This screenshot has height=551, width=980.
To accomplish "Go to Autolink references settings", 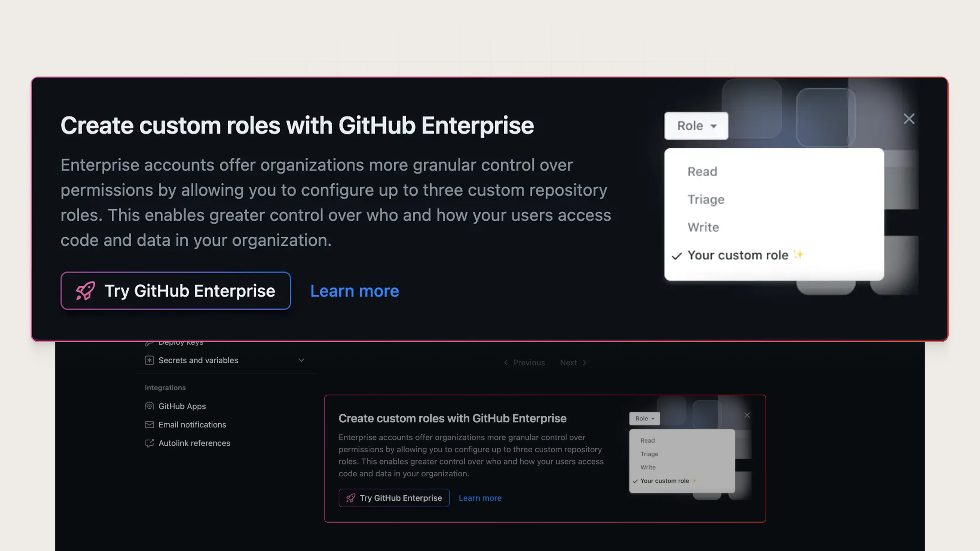I will pyautogui.click(x=194, y=443).
